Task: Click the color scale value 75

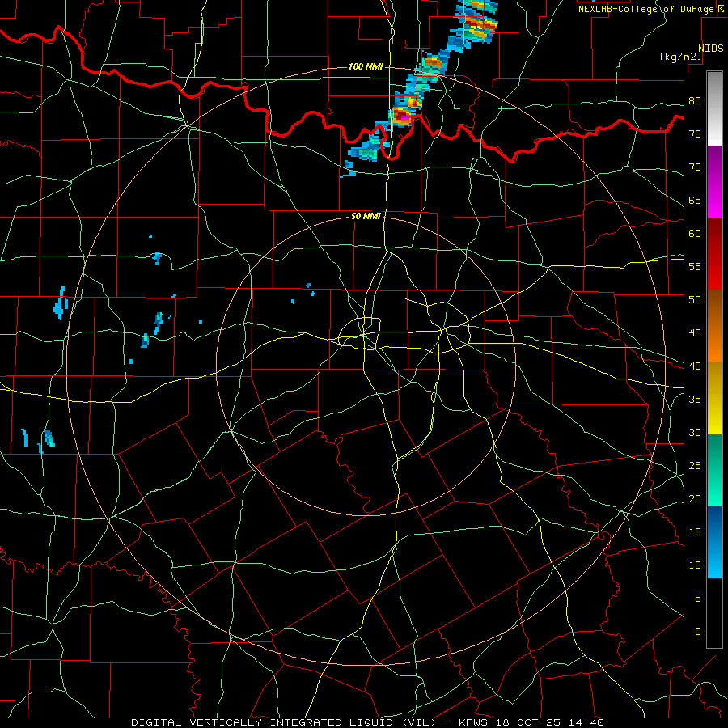Action: (695, 133)
